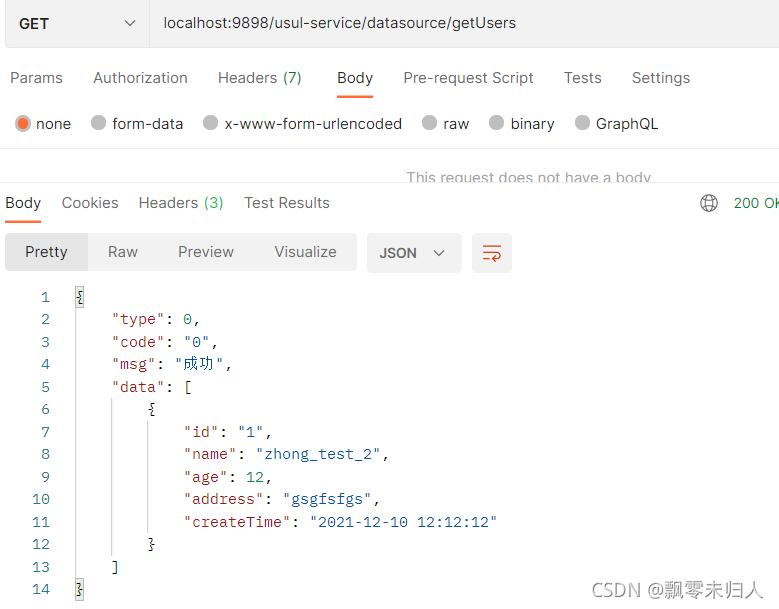Click the age value 12
Screen dimensions: 779x609
click(x=255, y=477)
